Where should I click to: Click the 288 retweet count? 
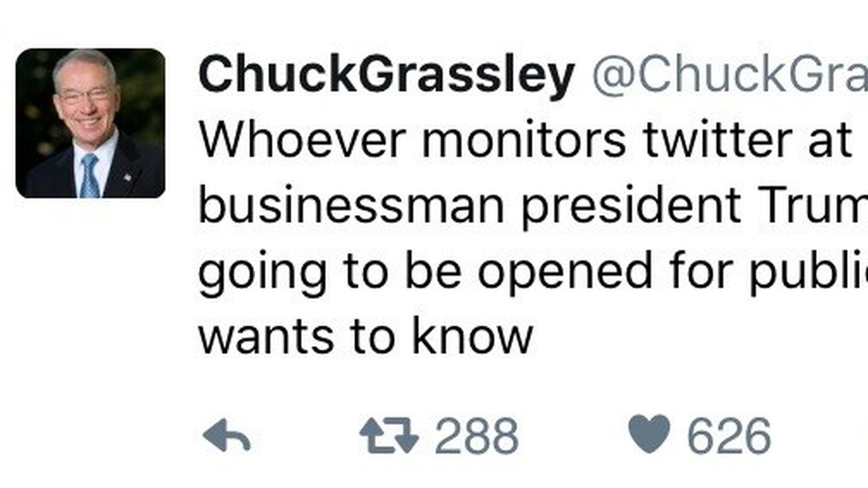[476, 436]
